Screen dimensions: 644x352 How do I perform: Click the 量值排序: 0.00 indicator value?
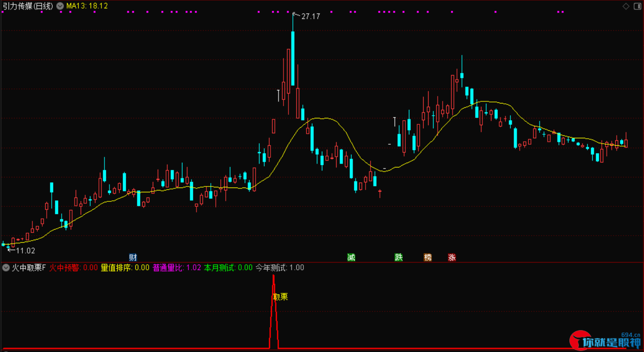125,267
